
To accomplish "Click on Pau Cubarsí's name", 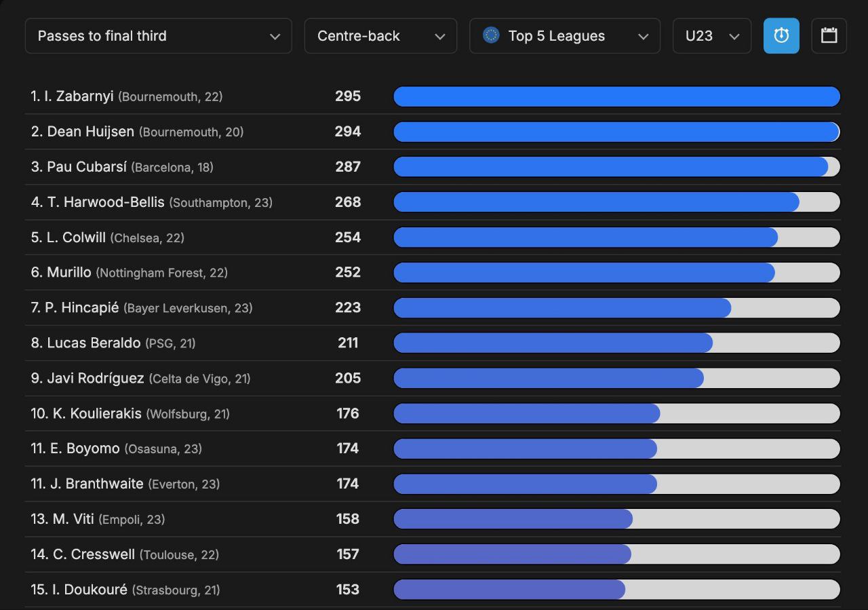I will [x=87, y=167].
